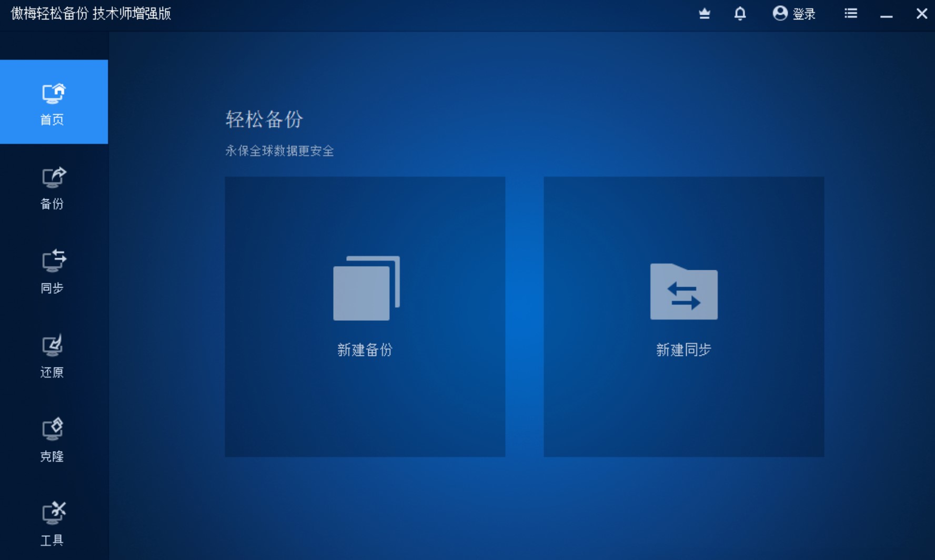The image size is (935, 560).
Task: Open the main menu list icon
Action: pyautogui.click(x=850, y=13)
